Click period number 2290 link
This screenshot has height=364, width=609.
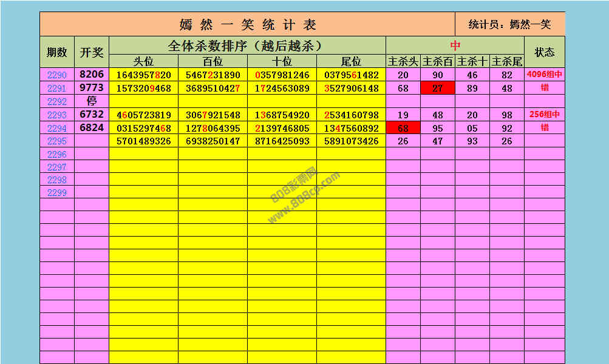(x=57, y=75)
